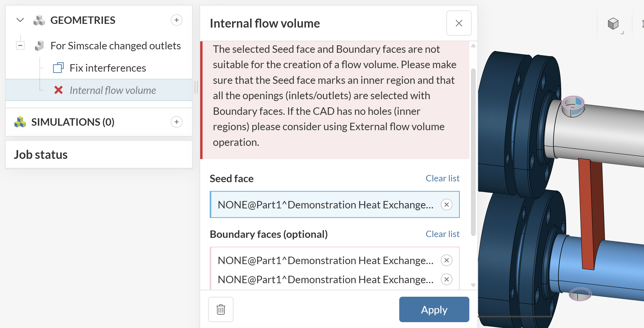644x328 pixels.
Task: Click the add simulation plus icon
Action: pyautogui.click(x=177, y=122)
